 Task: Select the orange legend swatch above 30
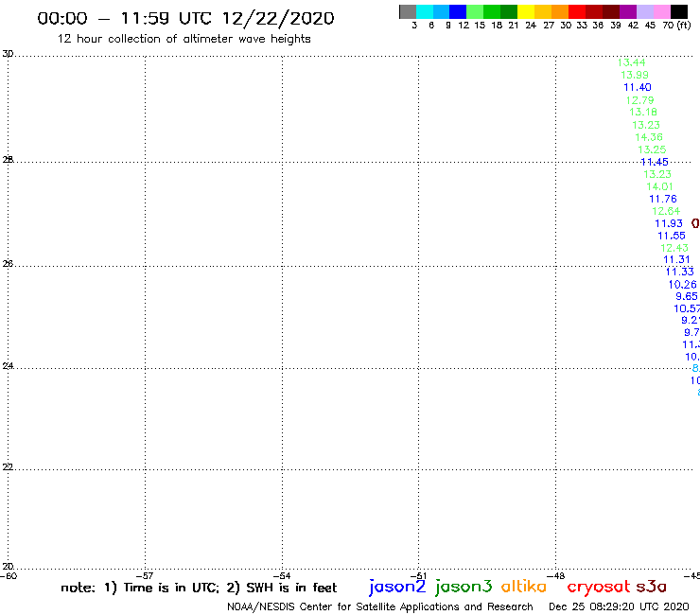[x=560, y=11]
